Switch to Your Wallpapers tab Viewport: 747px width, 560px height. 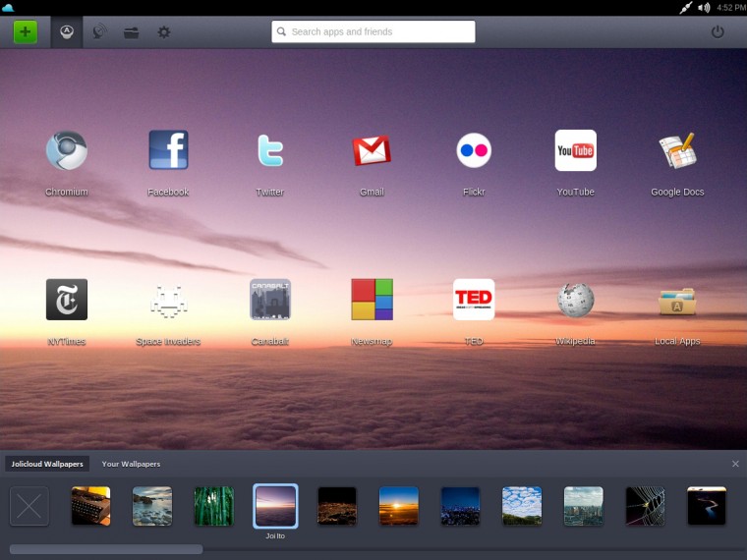(x=131, y=464)
